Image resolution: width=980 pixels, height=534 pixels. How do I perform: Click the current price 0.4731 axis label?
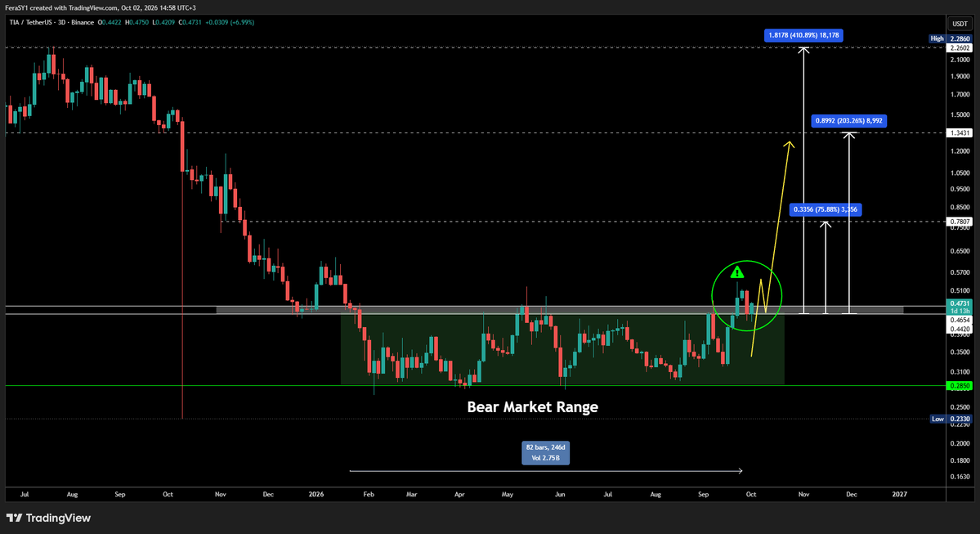point(960,303)
